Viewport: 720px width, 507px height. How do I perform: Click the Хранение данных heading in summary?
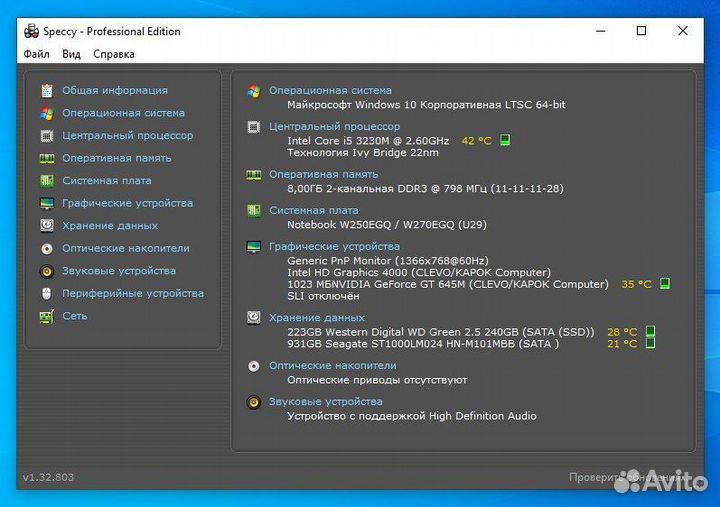click(317, 318)
